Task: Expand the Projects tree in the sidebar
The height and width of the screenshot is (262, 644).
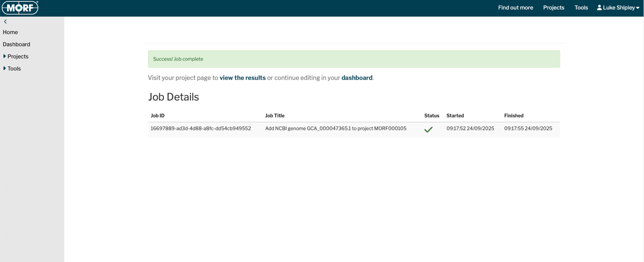Action: (x=5, y=56)
